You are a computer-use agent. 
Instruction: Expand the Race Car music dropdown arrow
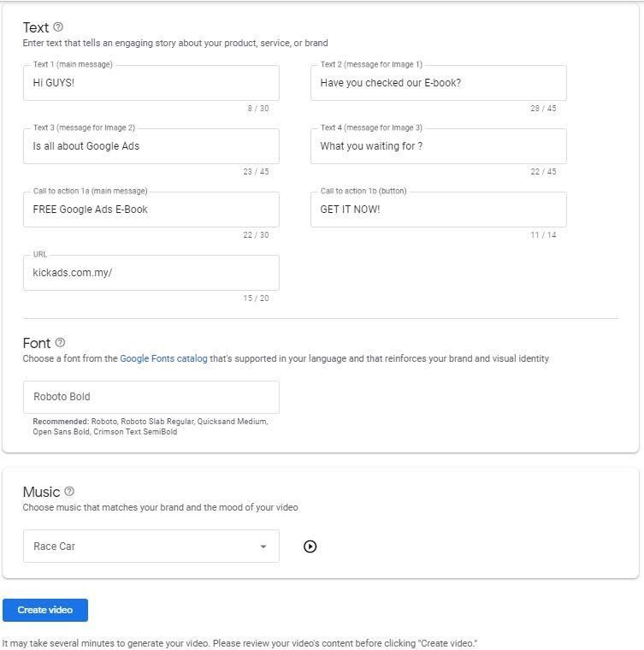point(263,547)
